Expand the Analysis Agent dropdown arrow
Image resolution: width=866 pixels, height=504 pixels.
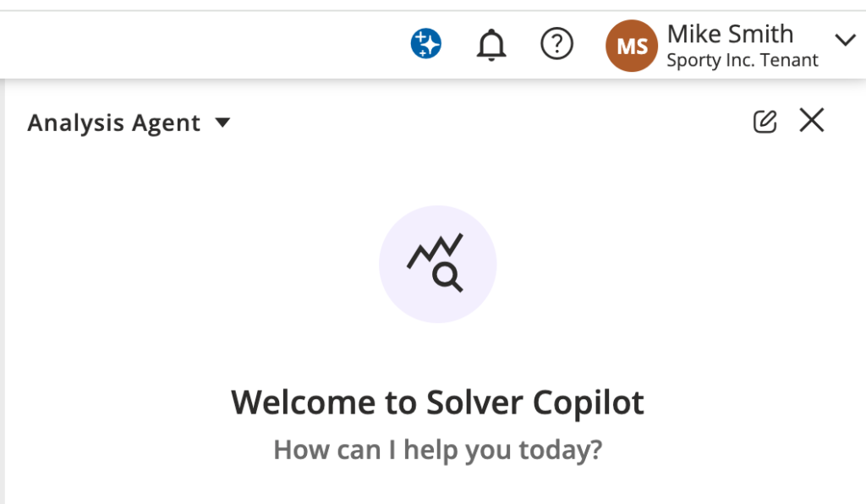222,123
